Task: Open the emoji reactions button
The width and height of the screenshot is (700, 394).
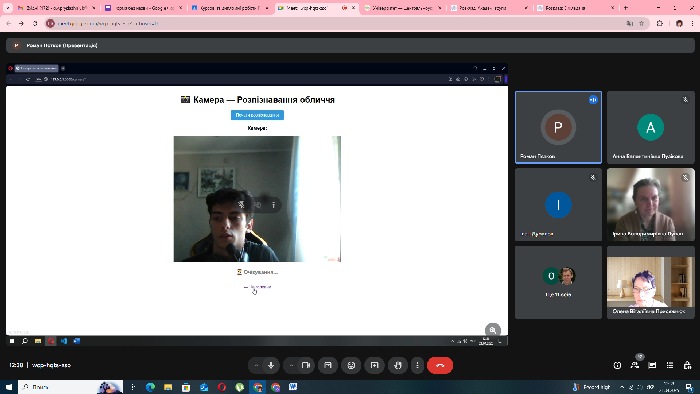Action: pos(351,365)
